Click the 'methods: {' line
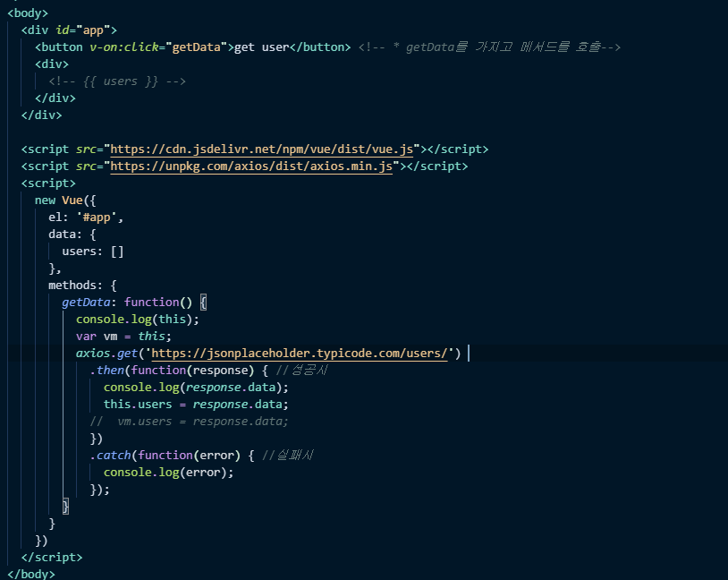Screen dimensions: 728x580 (x=82, y=286)
